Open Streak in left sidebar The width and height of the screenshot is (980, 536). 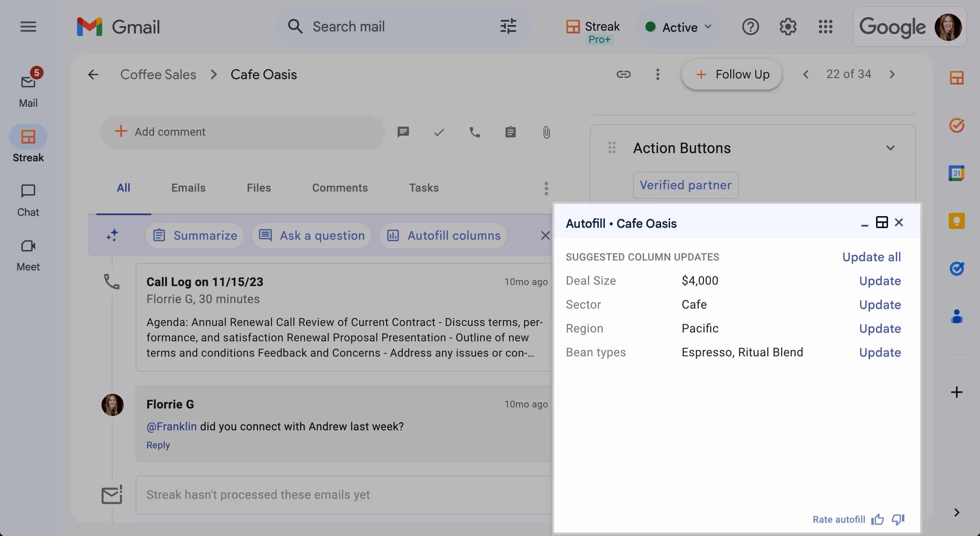click(x=28, y=144)
